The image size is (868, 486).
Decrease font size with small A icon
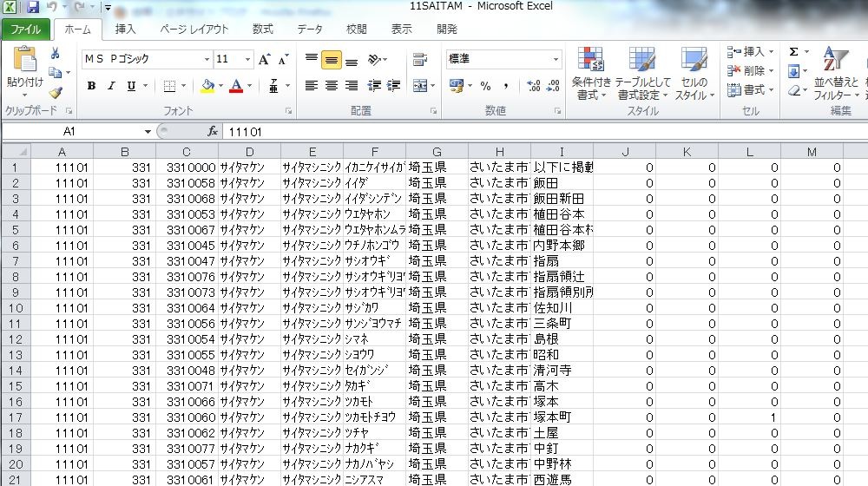283,59
